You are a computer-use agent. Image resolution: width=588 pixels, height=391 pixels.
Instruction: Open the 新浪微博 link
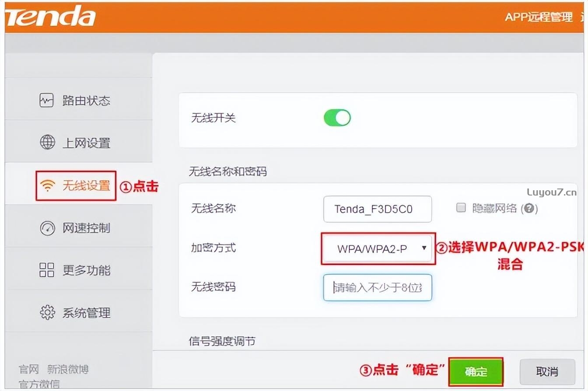point(68,370)
